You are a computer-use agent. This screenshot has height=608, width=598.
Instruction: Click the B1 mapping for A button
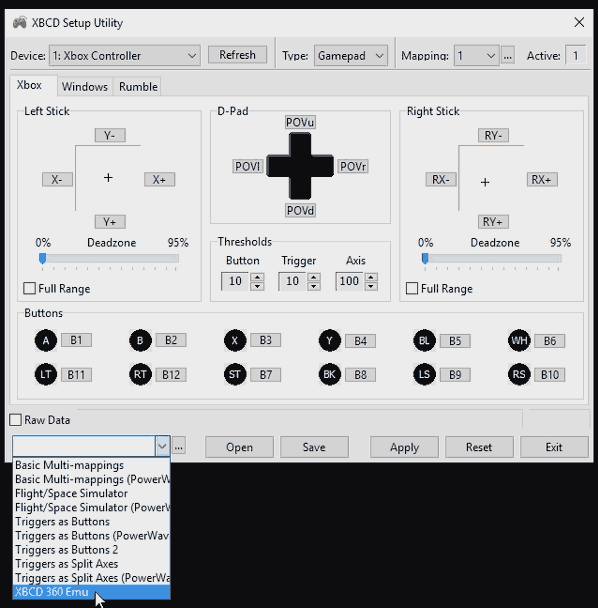click(x=76, y=340)
